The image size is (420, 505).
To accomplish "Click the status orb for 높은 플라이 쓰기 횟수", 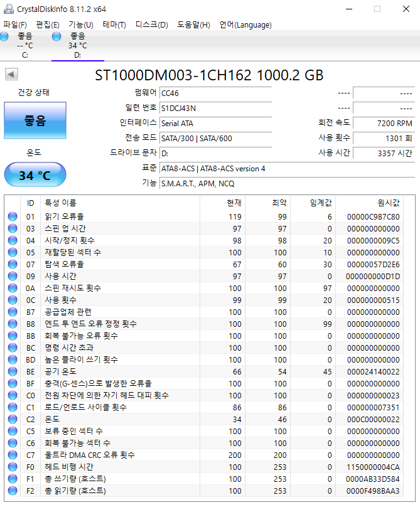I will click(13, 359).
